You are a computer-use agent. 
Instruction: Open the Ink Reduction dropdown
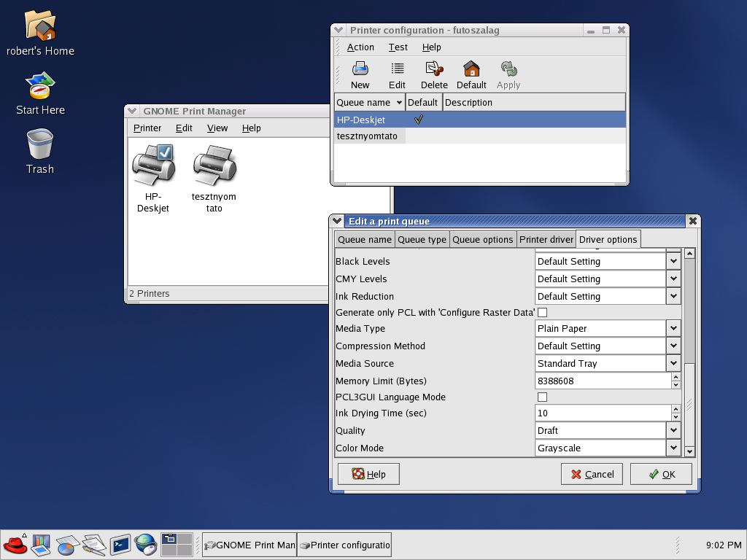point(673,296)
